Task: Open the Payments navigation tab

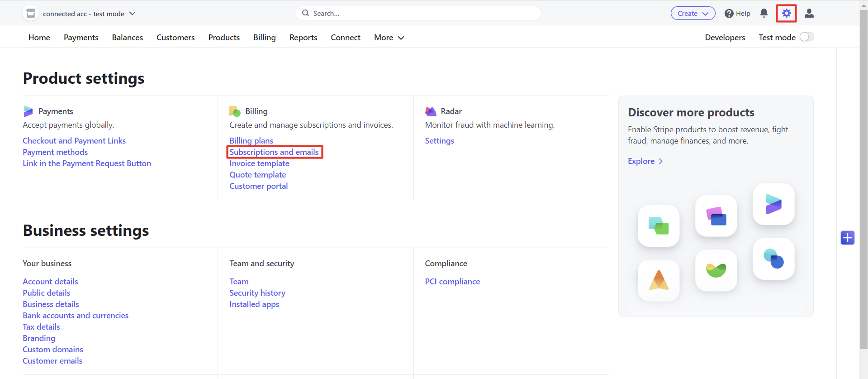Action: pyautogui.click(x=81, y=38)
